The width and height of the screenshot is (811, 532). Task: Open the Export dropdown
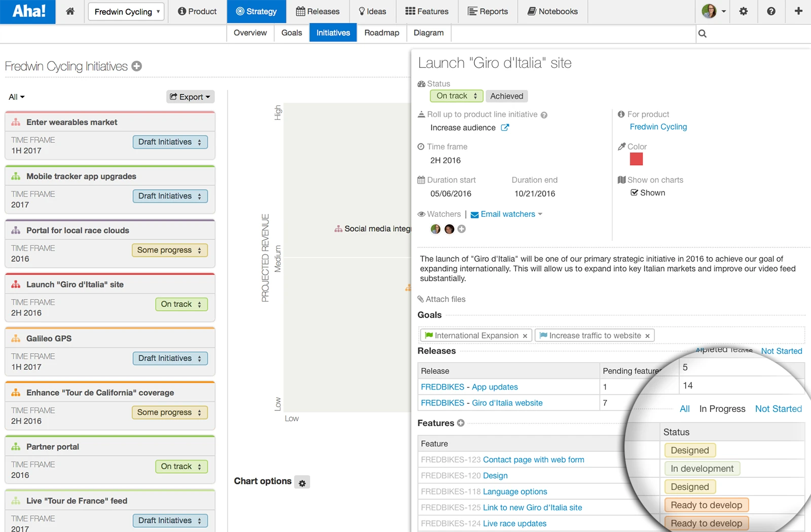pos(190,97)
